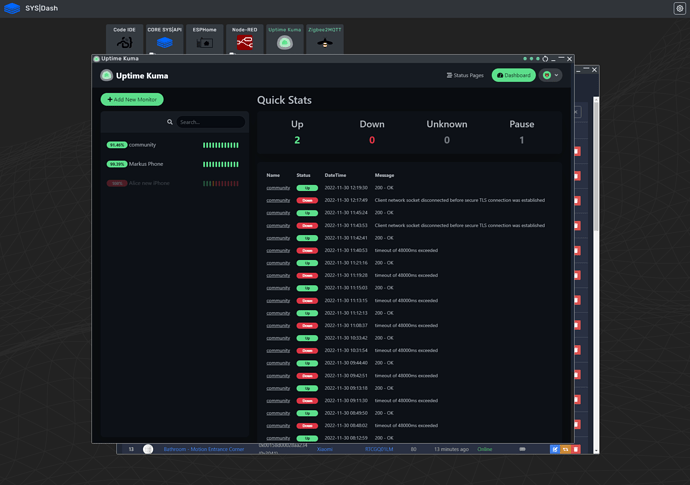Open the community link at 12:17:49
The width and height of the screenshot is (690, 485).
(x=278, y=200)
